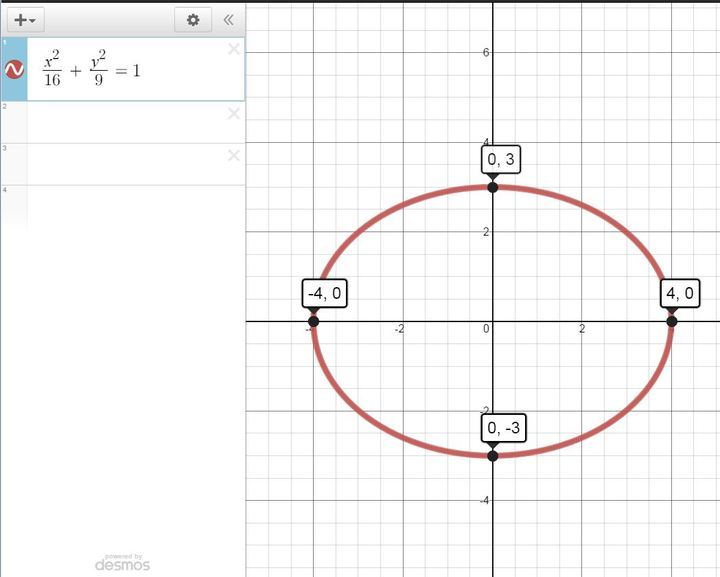The image size is (720, 577).
Task: Remove expression row 3 with its X
Action: (233, 155)
